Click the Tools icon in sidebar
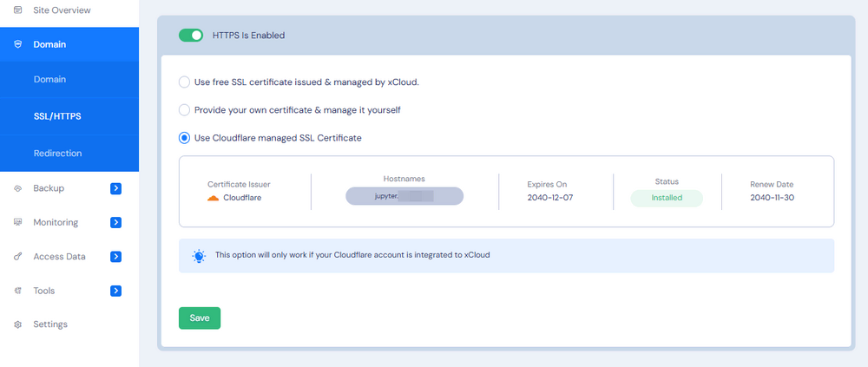This screenshot has height=367, width=868. coord(17,291)
